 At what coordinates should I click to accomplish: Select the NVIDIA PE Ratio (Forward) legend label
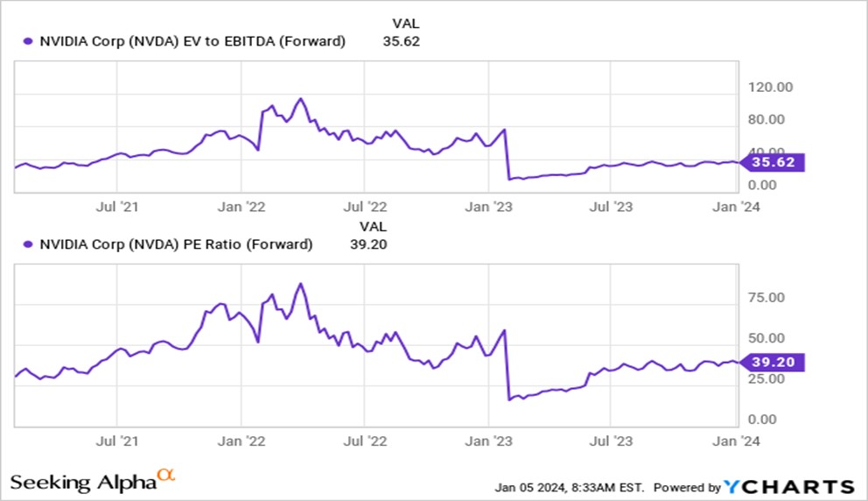[176, 244]
